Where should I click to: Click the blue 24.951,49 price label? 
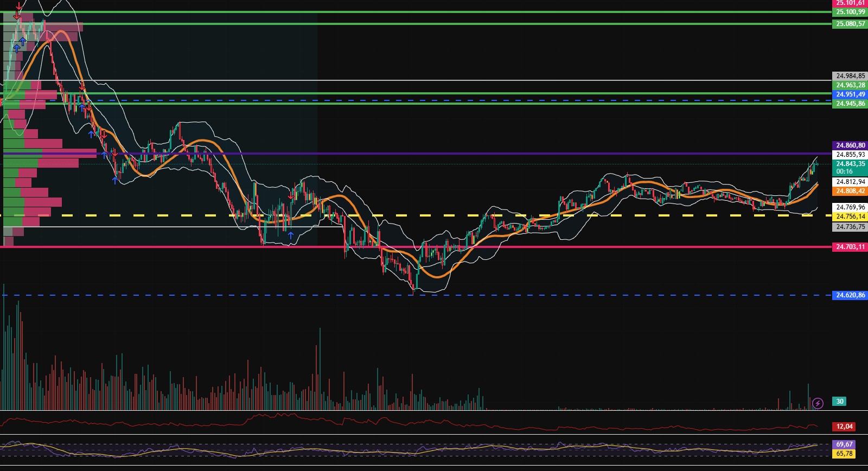[x=850, y=94]
